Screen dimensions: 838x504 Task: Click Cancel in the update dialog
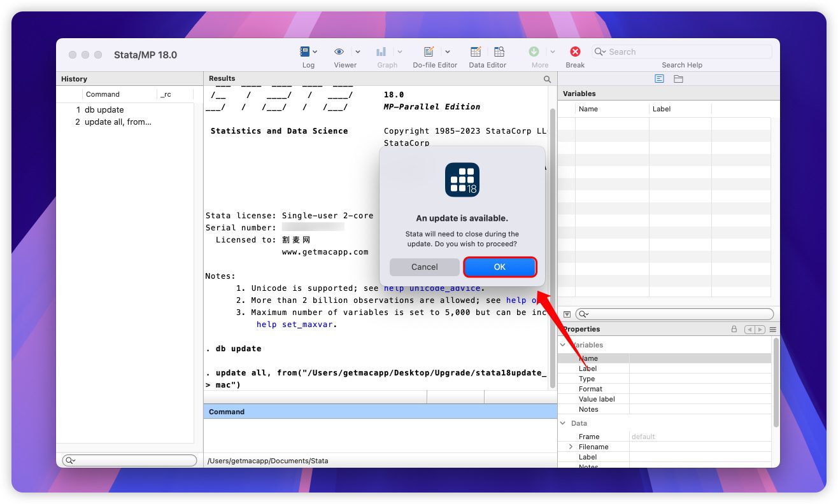424,267
